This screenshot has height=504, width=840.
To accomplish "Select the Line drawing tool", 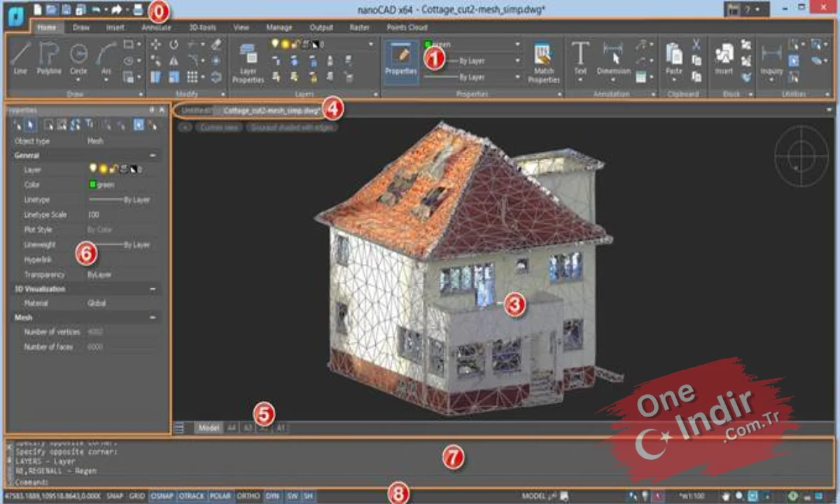I will 20,59.
